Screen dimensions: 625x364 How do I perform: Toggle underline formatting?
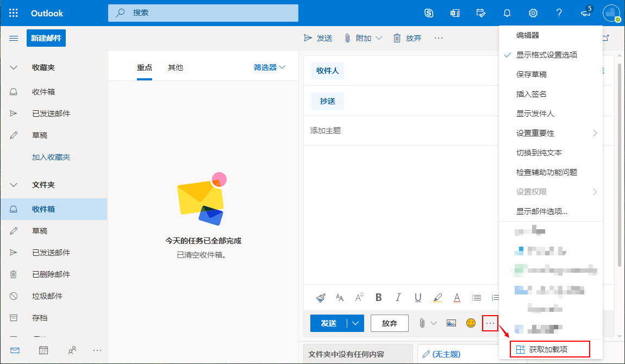pyautogui.click(x=418, y=298)
